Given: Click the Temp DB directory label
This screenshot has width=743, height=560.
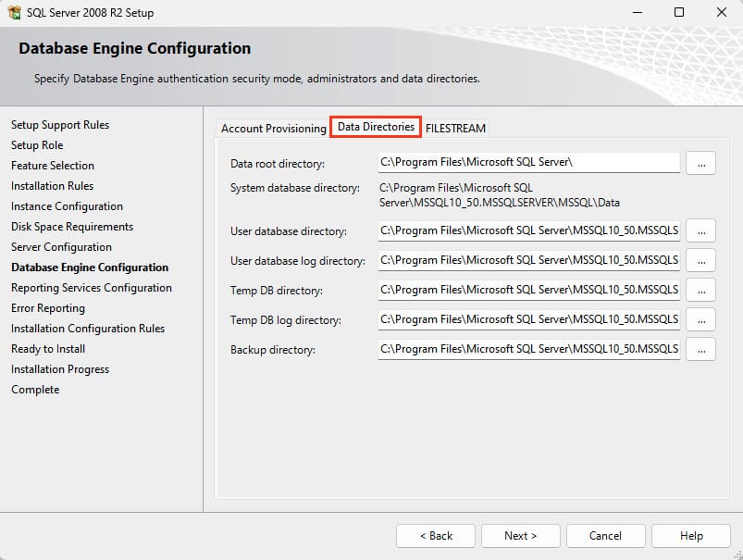Looking at the screenshot, I should coord(277,291).
